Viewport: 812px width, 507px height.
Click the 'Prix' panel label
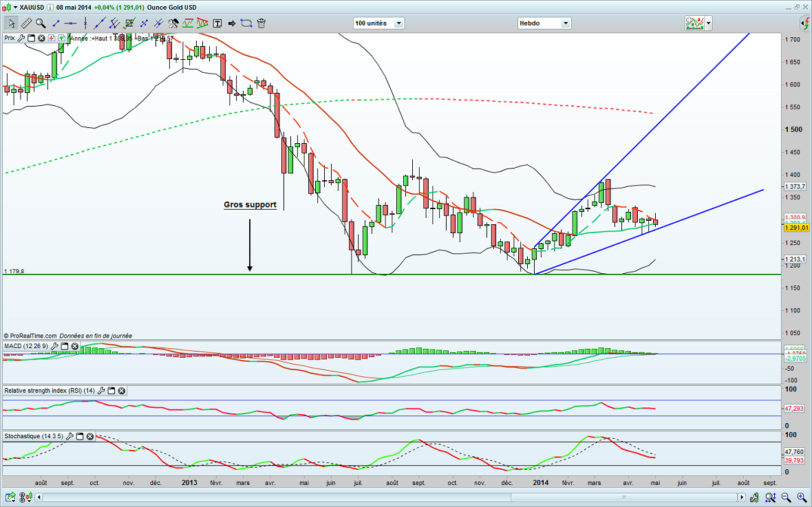[10, 37]
